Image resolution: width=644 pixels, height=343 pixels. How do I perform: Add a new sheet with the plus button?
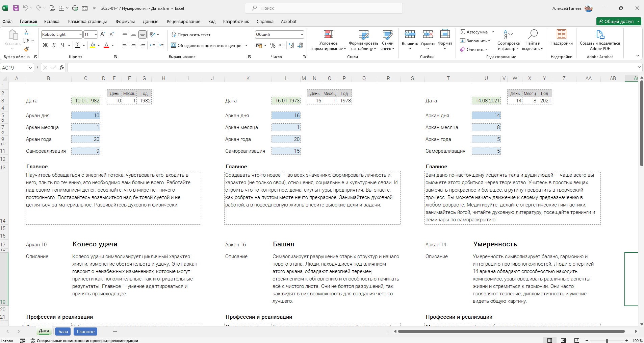(x=115, y=332)
